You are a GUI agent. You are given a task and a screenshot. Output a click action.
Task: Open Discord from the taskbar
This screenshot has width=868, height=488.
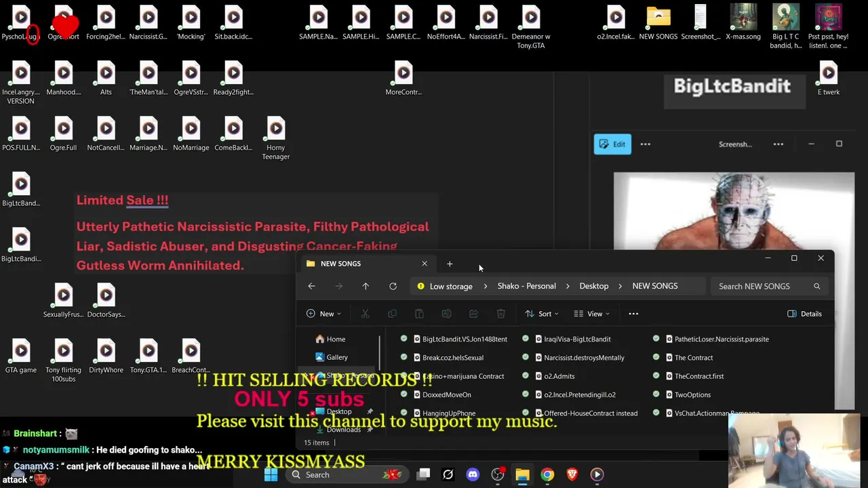pos(473,474)
